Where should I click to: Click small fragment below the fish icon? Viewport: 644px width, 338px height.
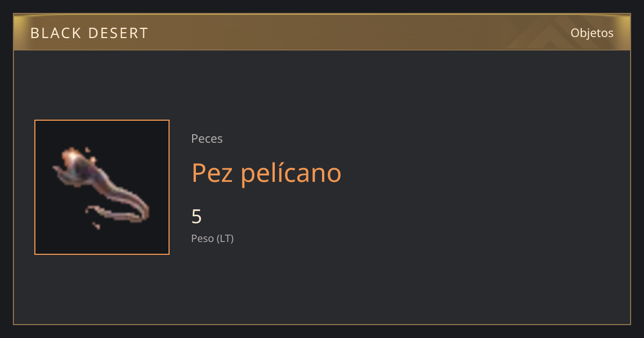click(96, 225)
